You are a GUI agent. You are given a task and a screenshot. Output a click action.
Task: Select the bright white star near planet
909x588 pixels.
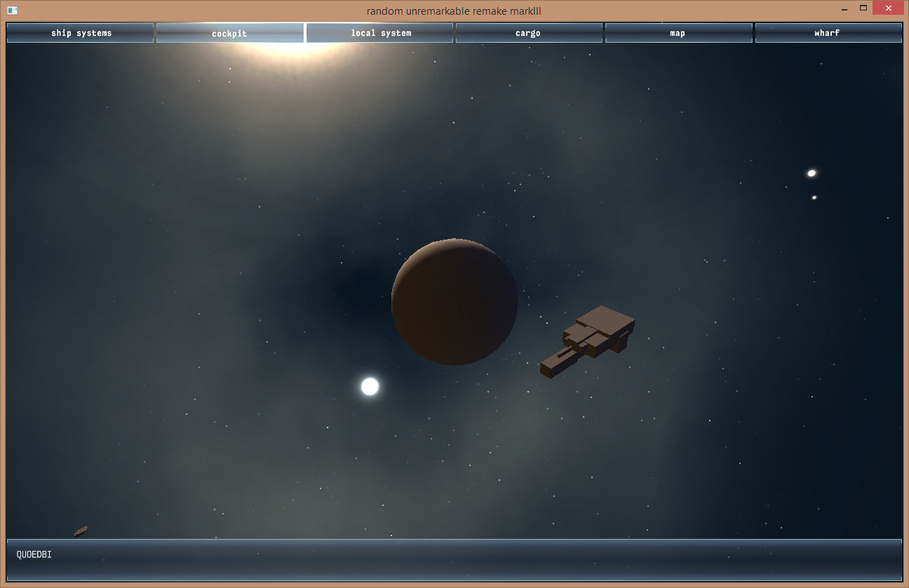click(x=370, y=386)
